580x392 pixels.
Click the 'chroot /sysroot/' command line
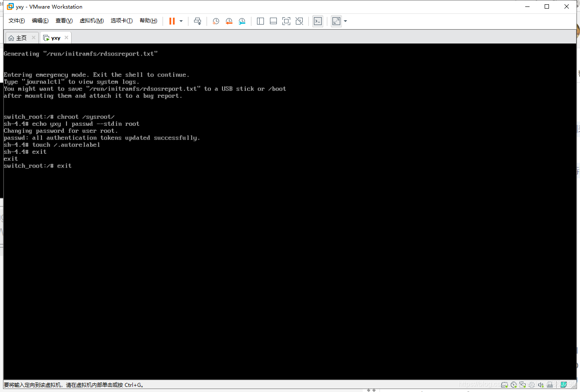click(x=86, y=117)
